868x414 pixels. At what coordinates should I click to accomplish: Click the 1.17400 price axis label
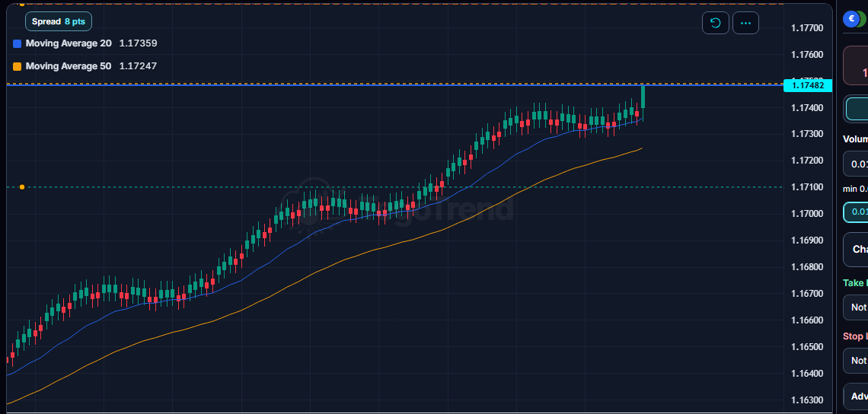tap(808, 107)
